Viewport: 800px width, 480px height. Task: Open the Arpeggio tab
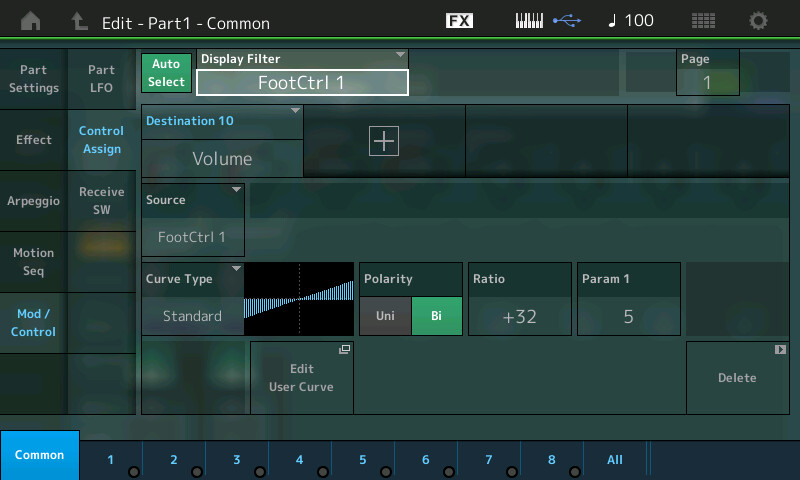34,201
